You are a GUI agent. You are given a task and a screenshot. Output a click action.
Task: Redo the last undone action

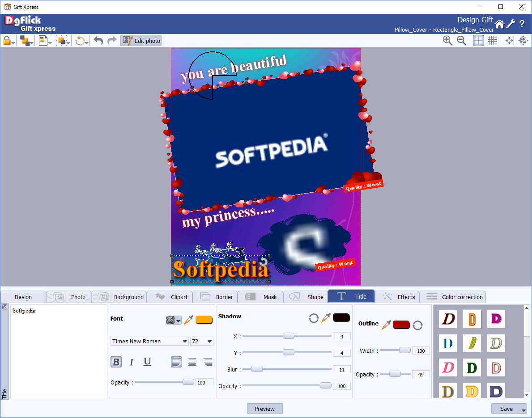pyautogui.click(x=111, y=41)
